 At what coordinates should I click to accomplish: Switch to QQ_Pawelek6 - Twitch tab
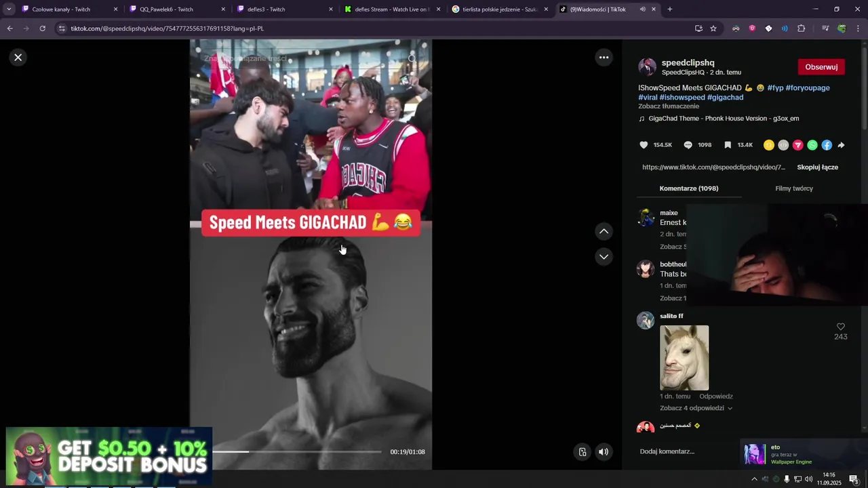point(178,9)
